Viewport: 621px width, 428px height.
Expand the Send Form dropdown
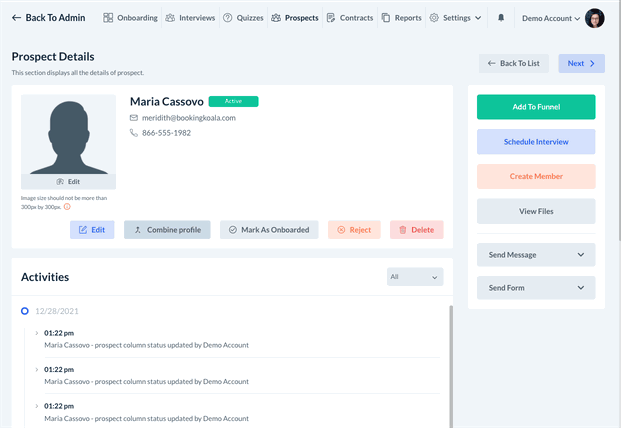pyautogui.click(x=536, y=288)
